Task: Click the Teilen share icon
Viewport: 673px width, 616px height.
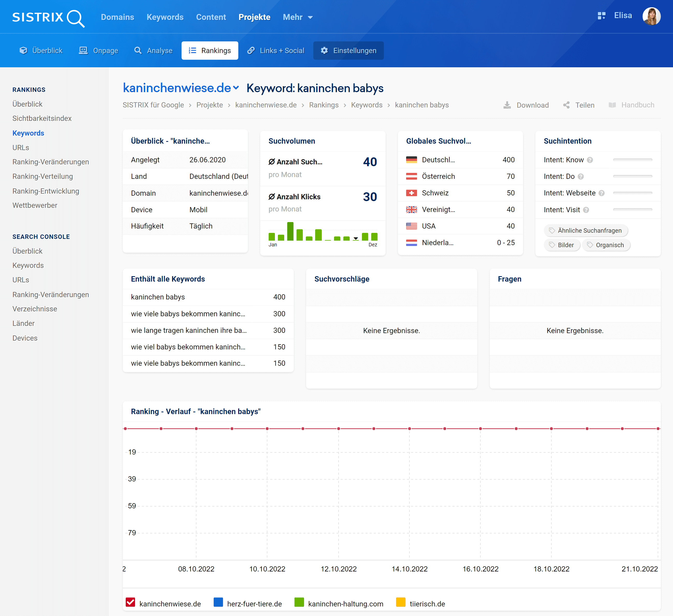Action: click(567, 105)
